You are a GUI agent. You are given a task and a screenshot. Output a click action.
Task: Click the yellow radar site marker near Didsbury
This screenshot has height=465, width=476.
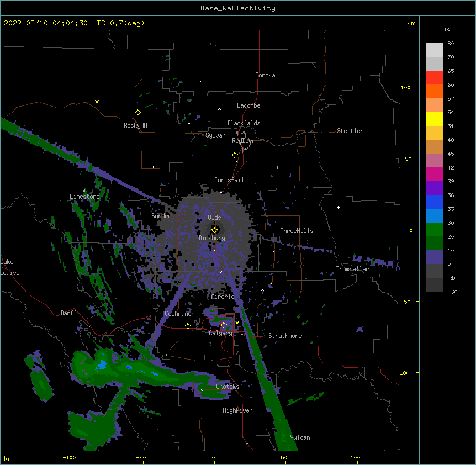point(214,230)
